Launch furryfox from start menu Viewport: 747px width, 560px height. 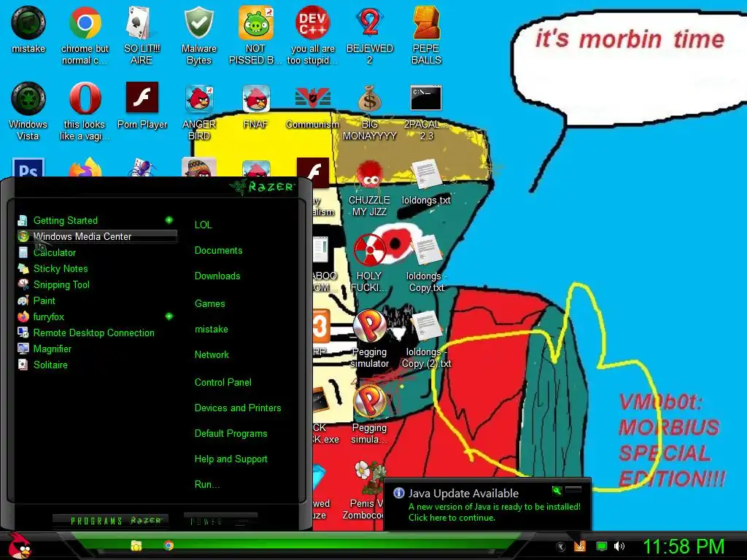(x=97, y=316)
